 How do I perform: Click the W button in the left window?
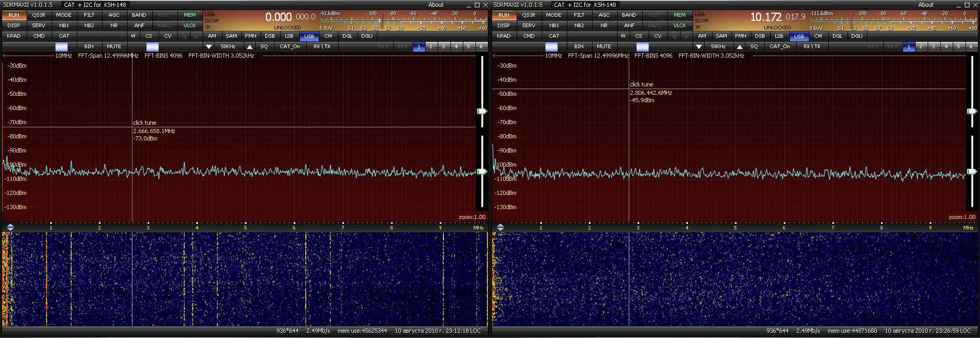(133, 36)
